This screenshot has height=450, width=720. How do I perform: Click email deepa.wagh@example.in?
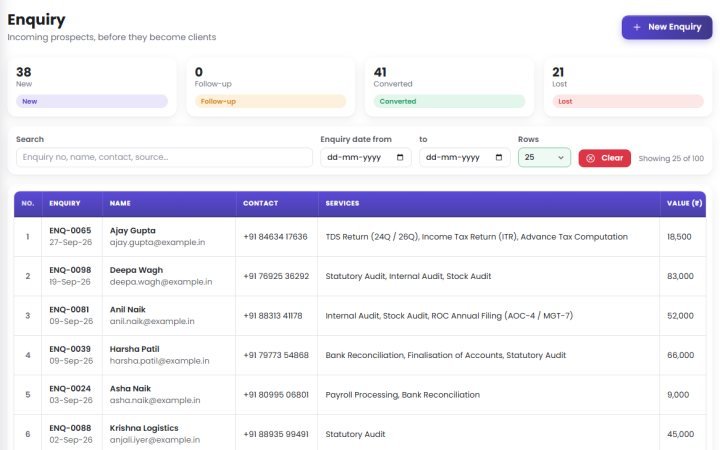(161, 282)
